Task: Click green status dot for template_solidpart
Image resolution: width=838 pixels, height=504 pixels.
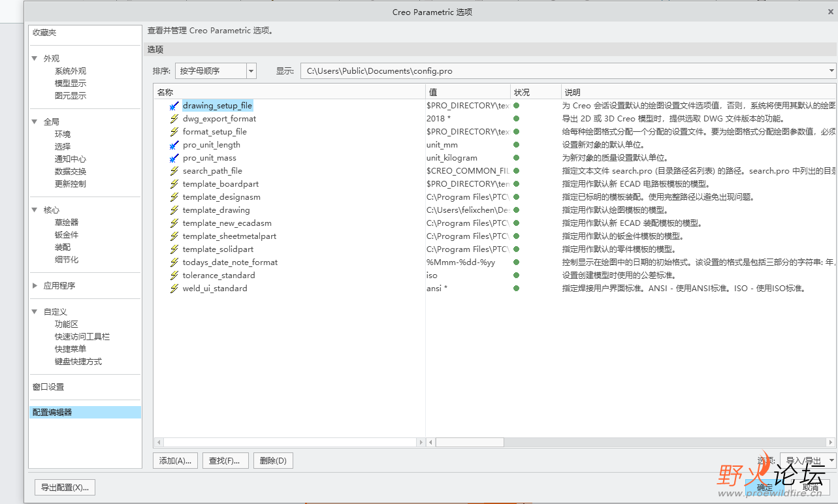Action: pyautogui.click(x=516, y=249)
